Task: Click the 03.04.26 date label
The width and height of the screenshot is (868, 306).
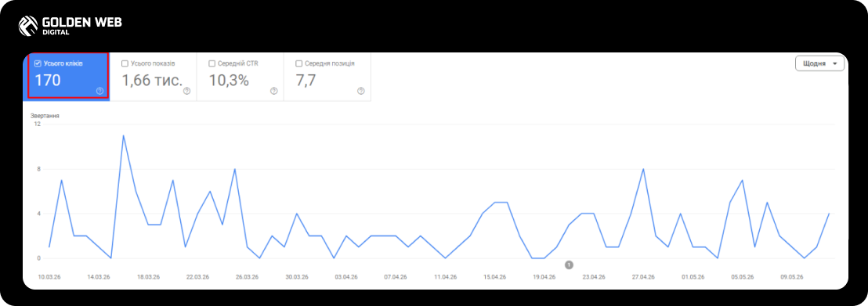Action: [346, 277]
